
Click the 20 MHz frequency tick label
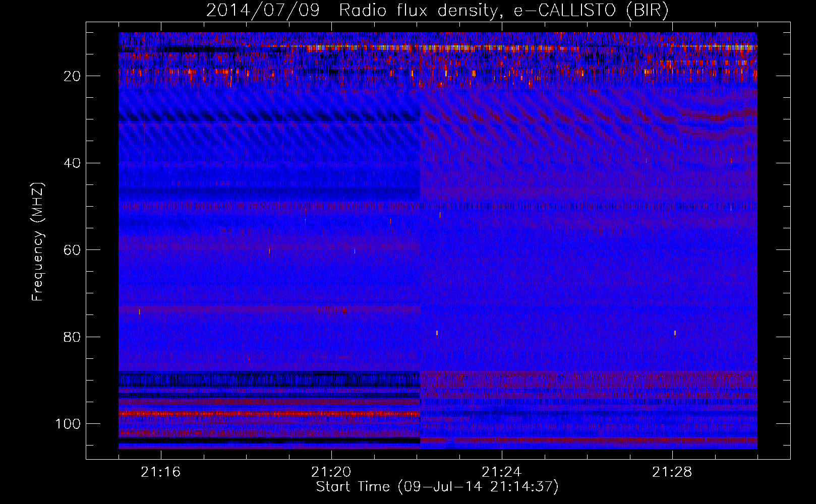(72, 76)
